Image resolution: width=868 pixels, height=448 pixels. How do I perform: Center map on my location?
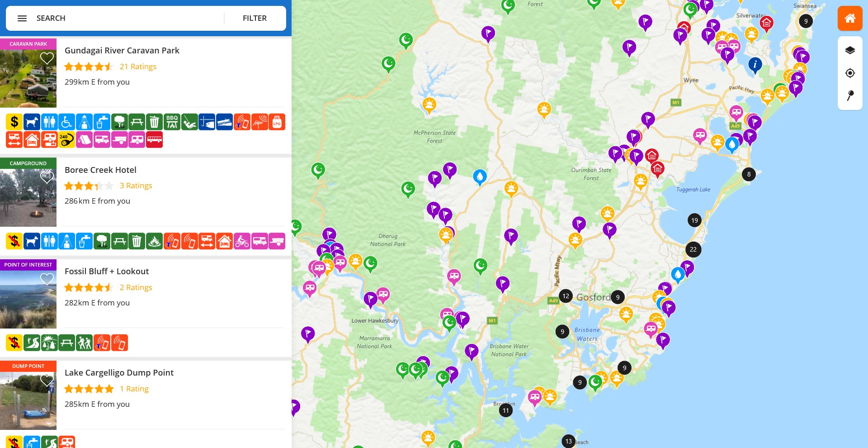point(850,73)
